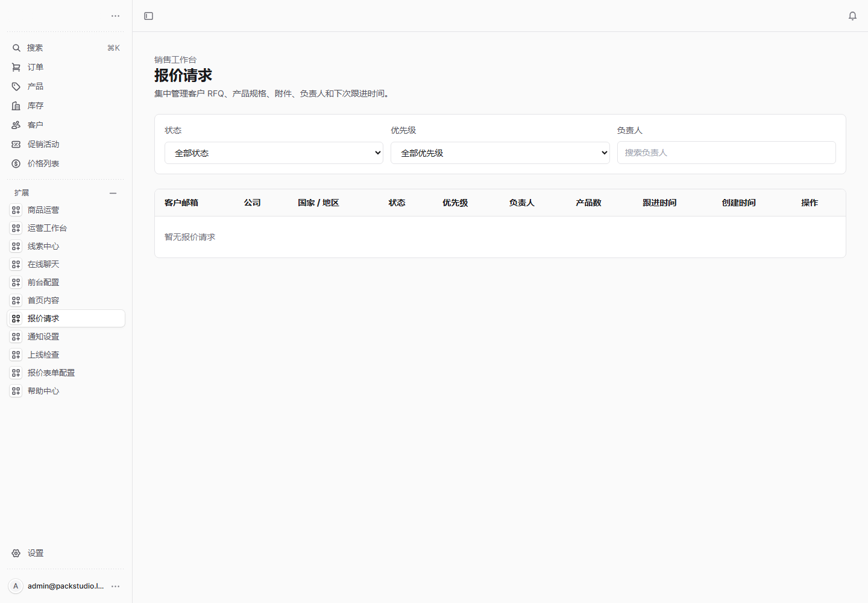The height and width of the screenshot is (603, 868).
Task: Open 设置 at sidebar bottom
Action: click(66, 553)
